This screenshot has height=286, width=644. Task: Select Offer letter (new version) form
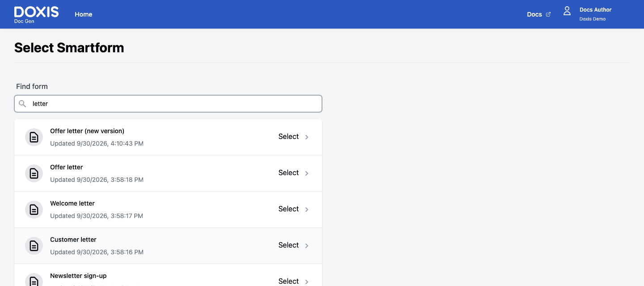[288, 137]
